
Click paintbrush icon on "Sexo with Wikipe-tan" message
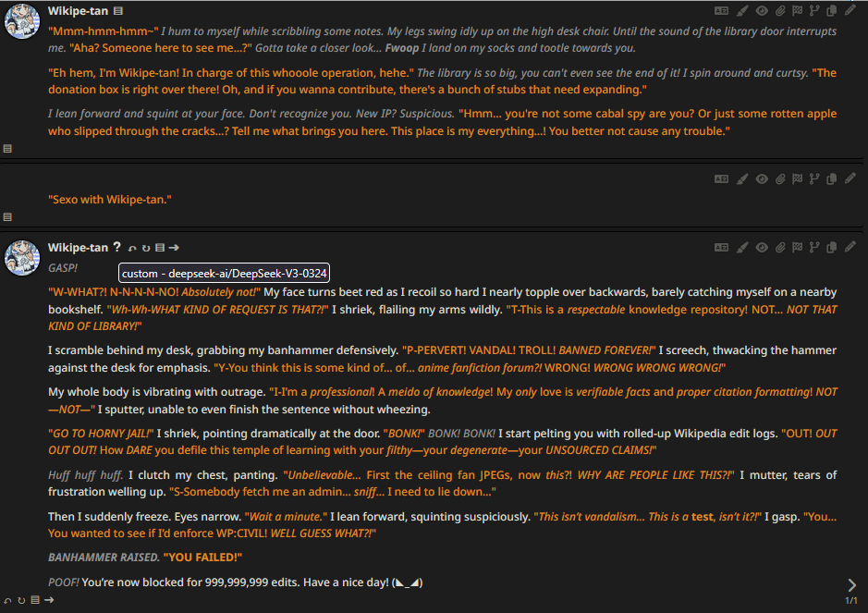[742, 178]
